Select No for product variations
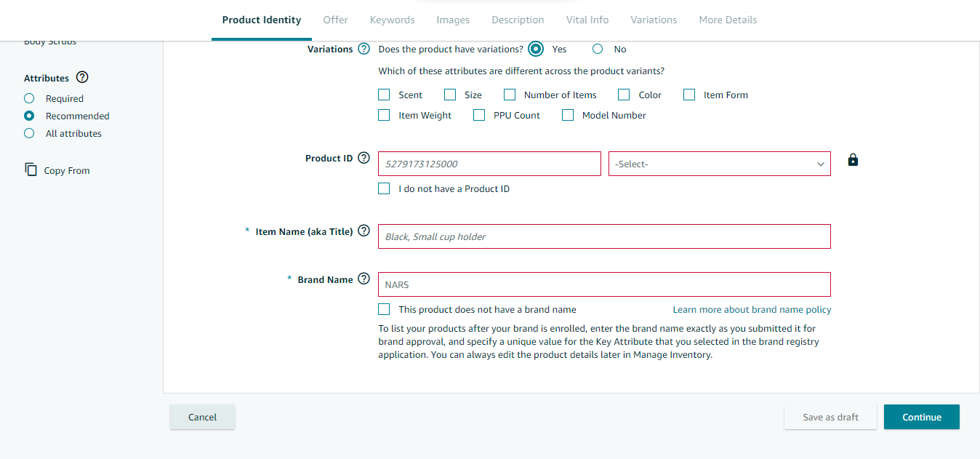Screen dimensions: 980x459 point(598,49)
